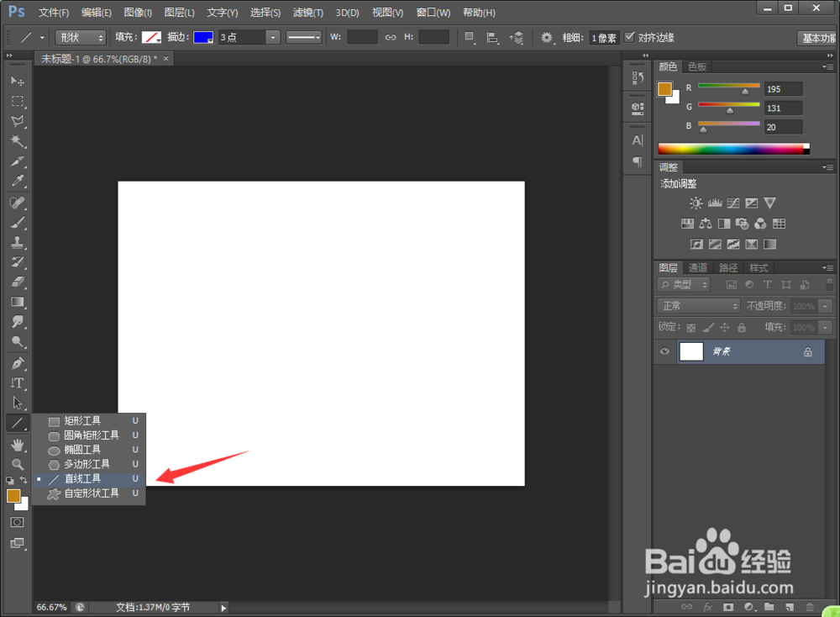The image size is (840, 617).
Task: Open path operations icon in options bar
Action: pyautogui.click(x=470, y=38)
